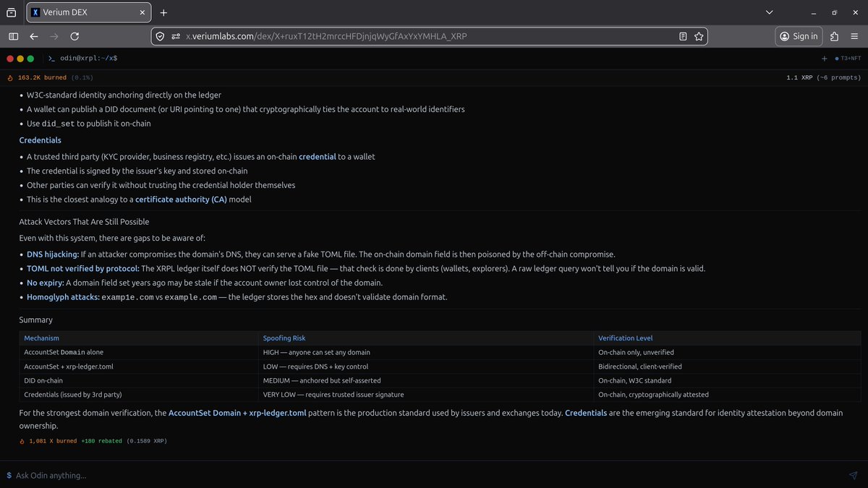The image size is (868, 488).
Task: Send the Odin prompt with the arrow icon
Action: 852,476
